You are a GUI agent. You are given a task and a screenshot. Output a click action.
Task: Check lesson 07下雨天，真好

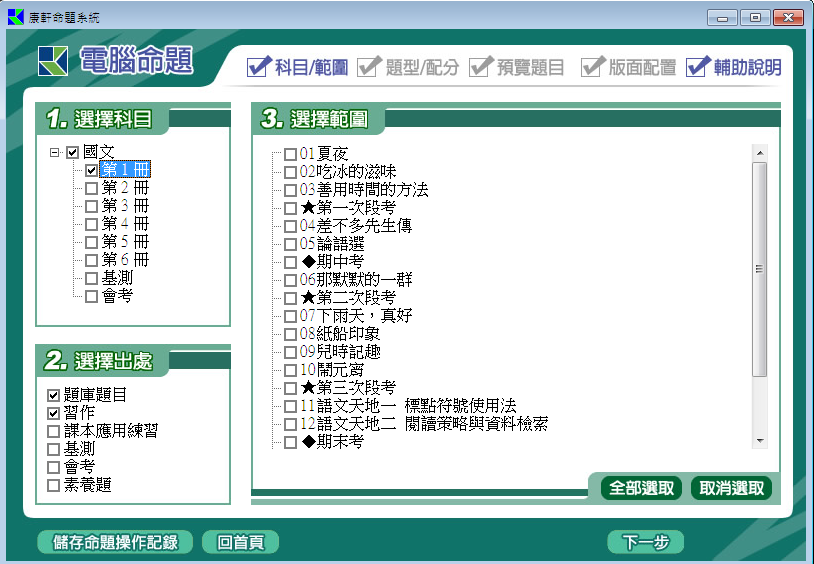tap(290, 316)
